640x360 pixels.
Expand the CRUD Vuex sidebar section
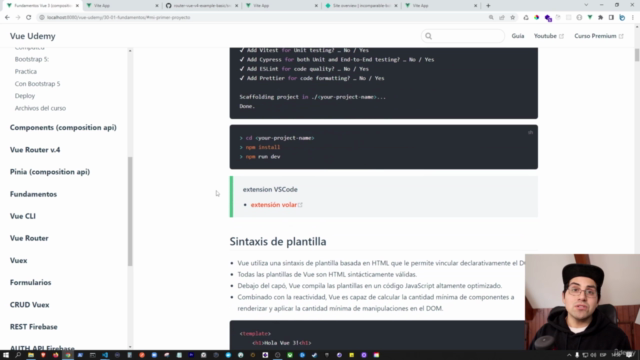point(29,304)
